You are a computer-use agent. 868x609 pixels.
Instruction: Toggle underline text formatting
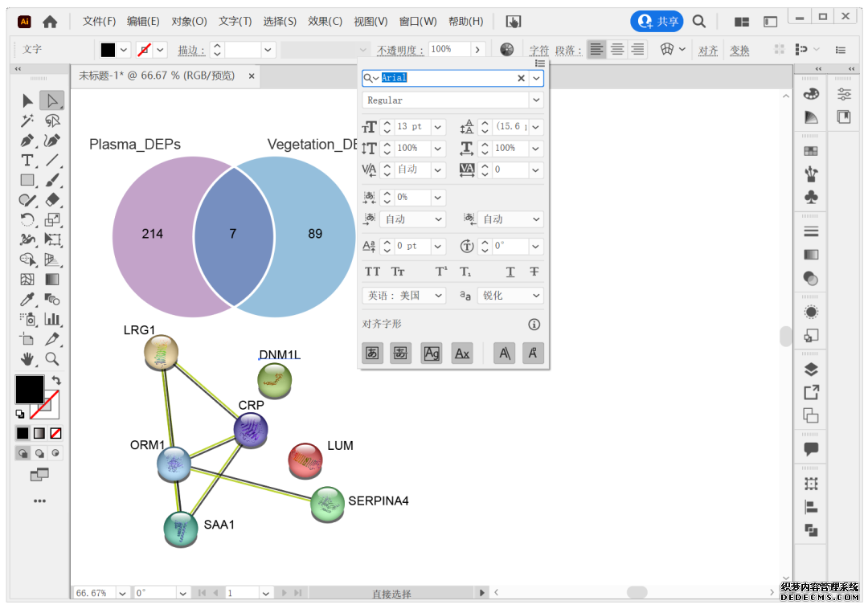(510, 272)
